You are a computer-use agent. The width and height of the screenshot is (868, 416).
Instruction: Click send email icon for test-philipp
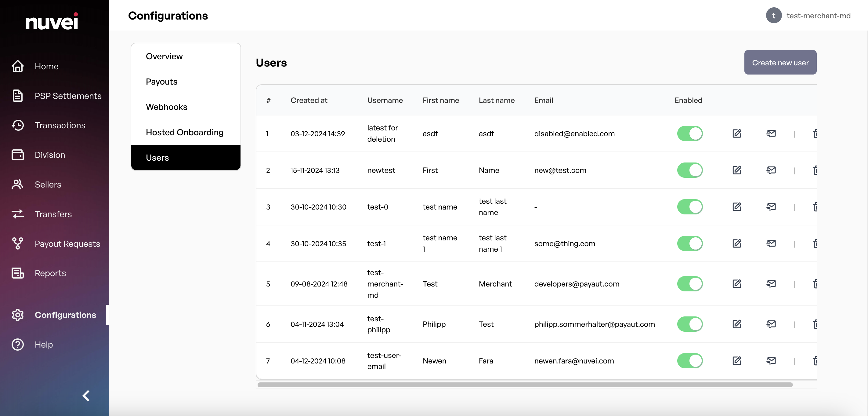pyautogui.click(x=771, y=324)
